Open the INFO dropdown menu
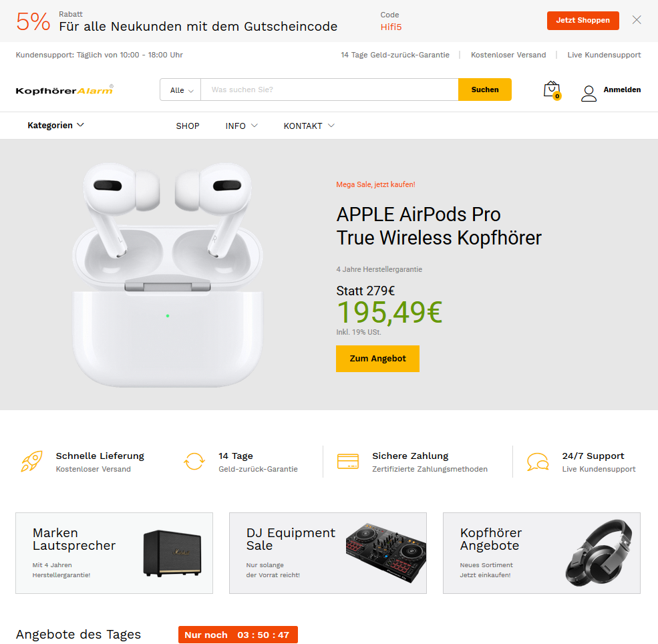 click(241, 126)
